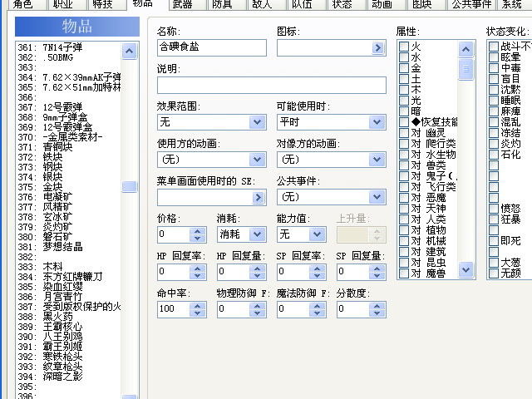Increase 价格 with the up spinner arrow
532x399 pixels.
(198, 231)
